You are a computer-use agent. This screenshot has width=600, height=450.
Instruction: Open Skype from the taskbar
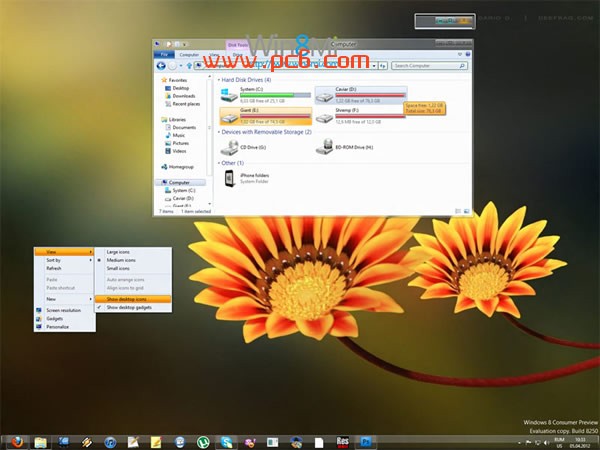click(226, 443)
